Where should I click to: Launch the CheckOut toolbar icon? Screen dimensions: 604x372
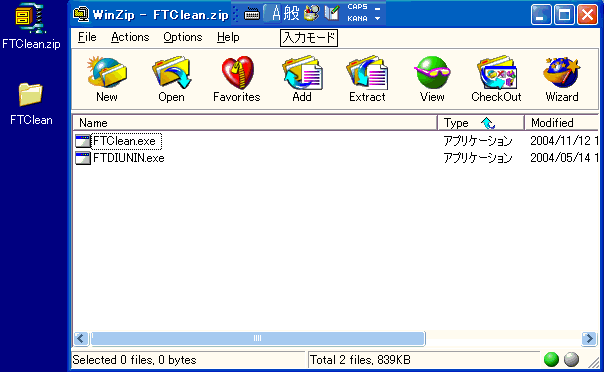pos(497,79)
